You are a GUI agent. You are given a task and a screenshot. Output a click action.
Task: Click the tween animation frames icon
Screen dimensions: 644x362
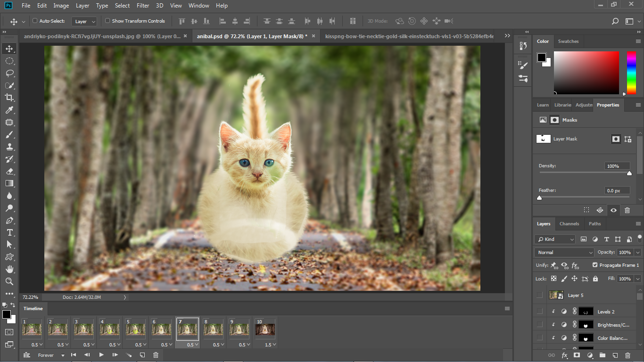tap(128, 355)
